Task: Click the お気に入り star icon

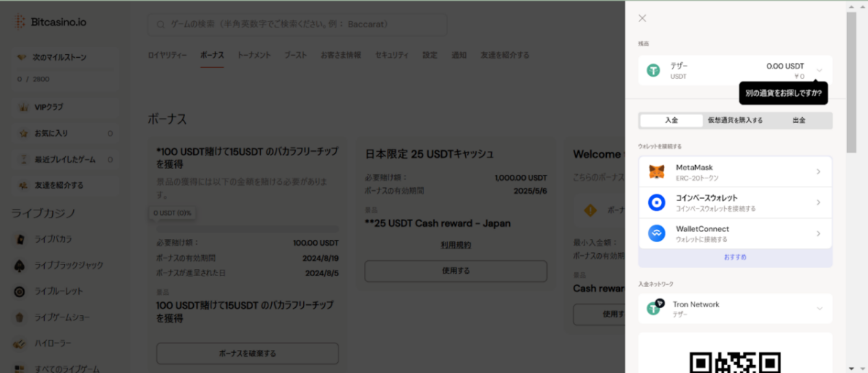Action: [x=22, y=133]
